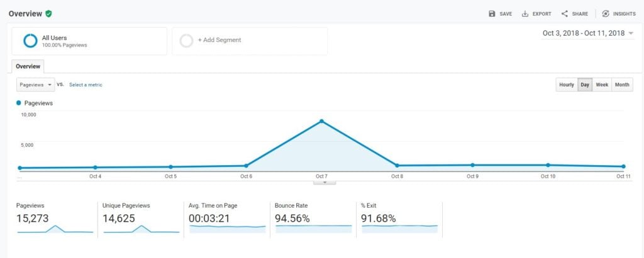Expand the annotations drawer below chart
The width and height of the screenshot is (644, 258).
coord(325,182)
